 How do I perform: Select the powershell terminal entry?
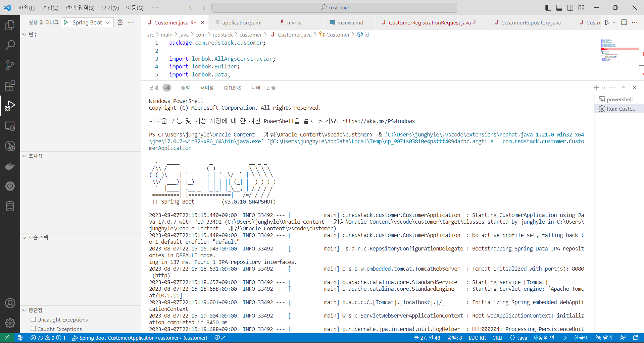(619, 99)
